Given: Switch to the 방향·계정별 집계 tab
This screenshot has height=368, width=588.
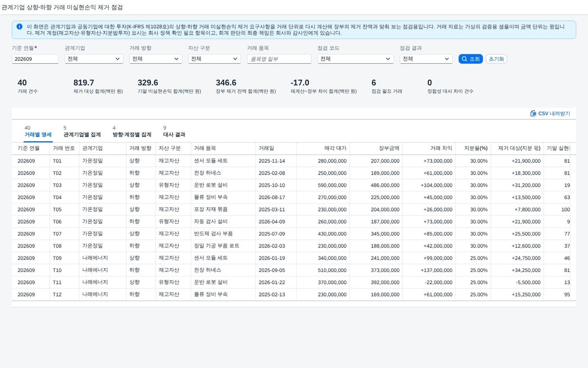Looking at the screenshot, I should point(132,131).
